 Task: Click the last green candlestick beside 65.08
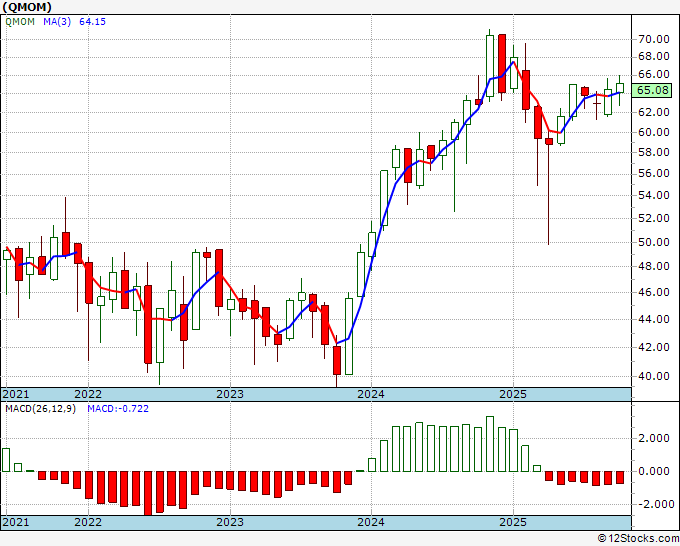[619, 88]
